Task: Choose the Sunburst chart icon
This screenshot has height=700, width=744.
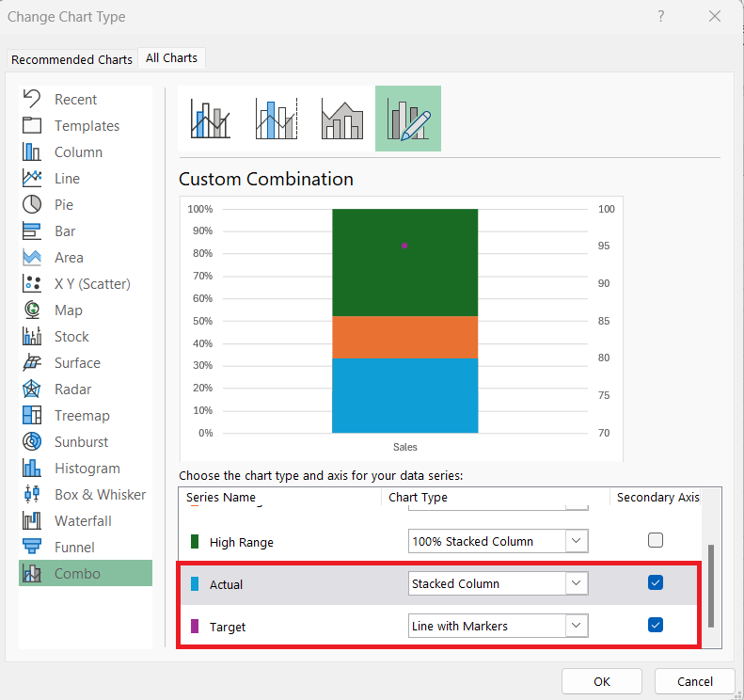Action: click(x=32, y=441)
